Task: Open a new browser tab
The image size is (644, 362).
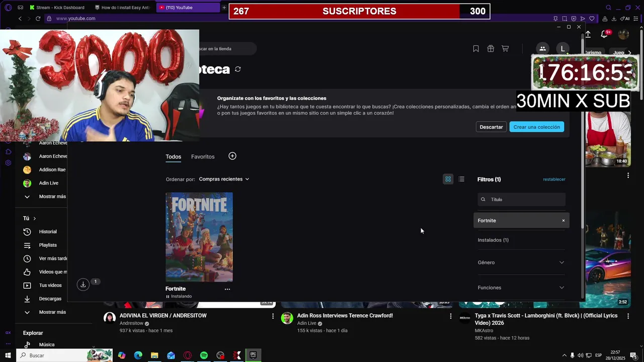Action: (x=224, y=8)
